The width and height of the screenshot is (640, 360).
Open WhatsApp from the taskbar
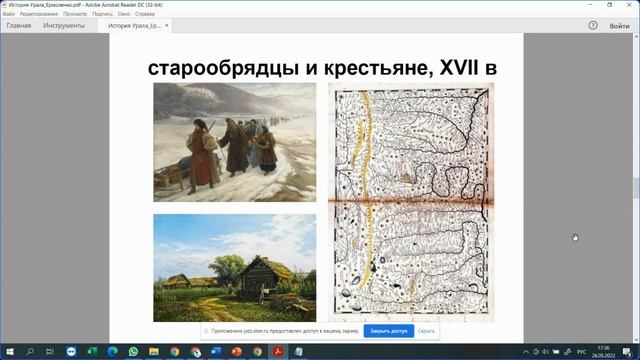coord(133,351)
